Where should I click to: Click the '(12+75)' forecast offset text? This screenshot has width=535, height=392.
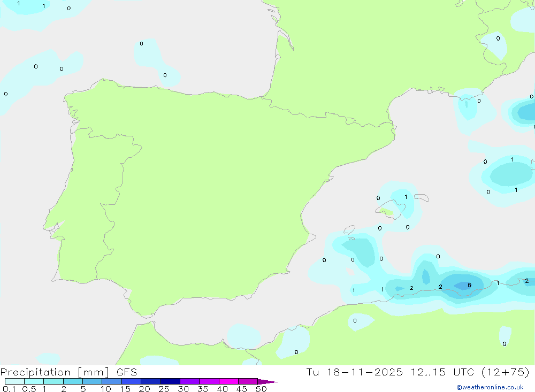[506, 372]
